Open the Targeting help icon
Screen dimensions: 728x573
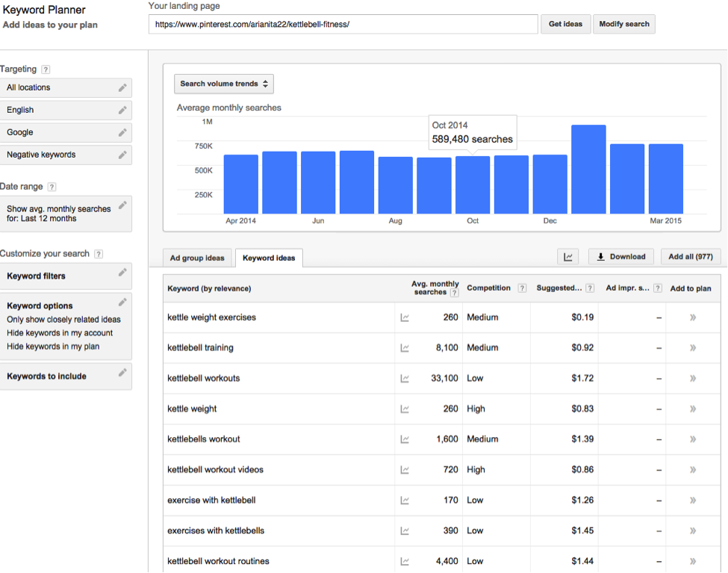click(46, 69)
